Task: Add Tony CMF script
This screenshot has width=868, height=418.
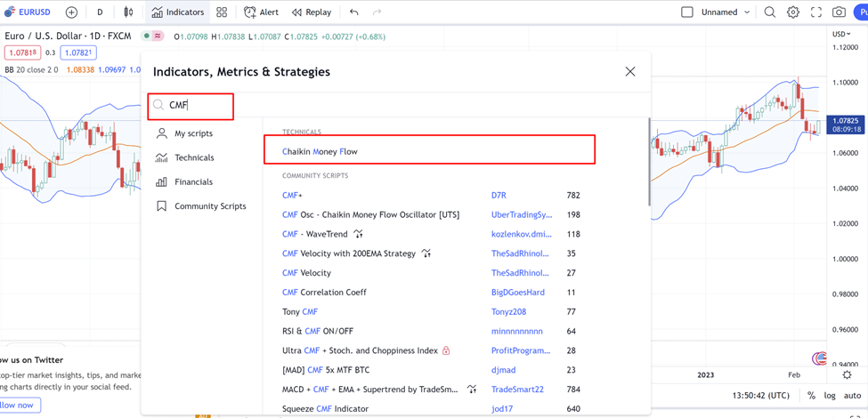Action: [x=300, y=311]
